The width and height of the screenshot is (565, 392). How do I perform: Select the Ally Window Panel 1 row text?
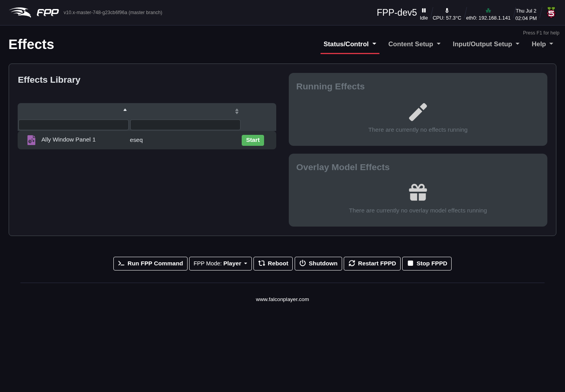pos(68,140)
